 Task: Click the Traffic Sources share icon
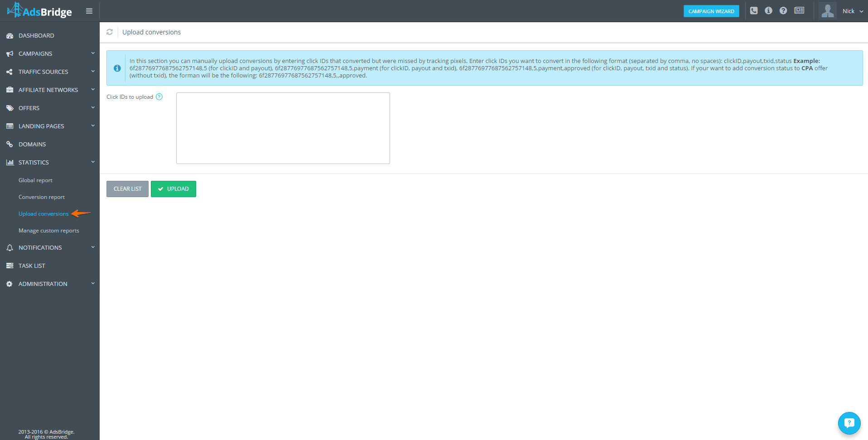click(10, 72)
